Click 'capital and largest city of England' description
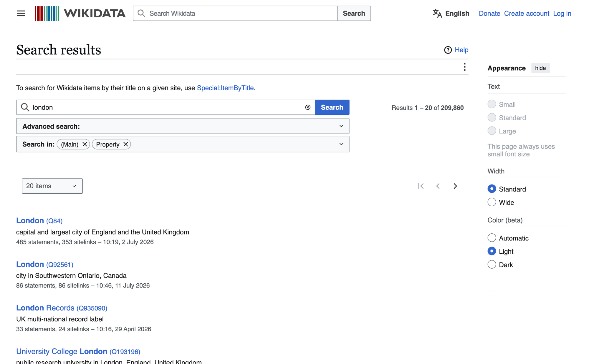 pyautogui.click(x=102, y=232)
